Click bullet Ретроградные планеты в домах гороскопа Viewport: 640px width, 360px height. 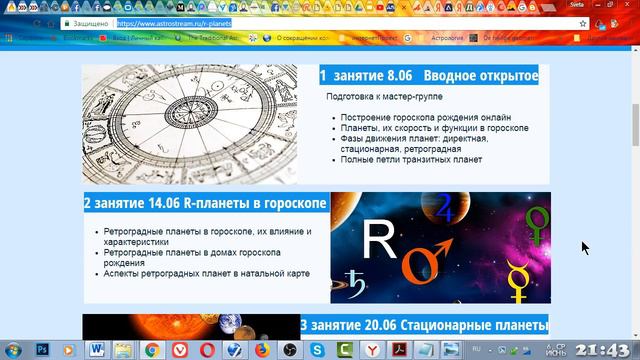coord(192,258)
